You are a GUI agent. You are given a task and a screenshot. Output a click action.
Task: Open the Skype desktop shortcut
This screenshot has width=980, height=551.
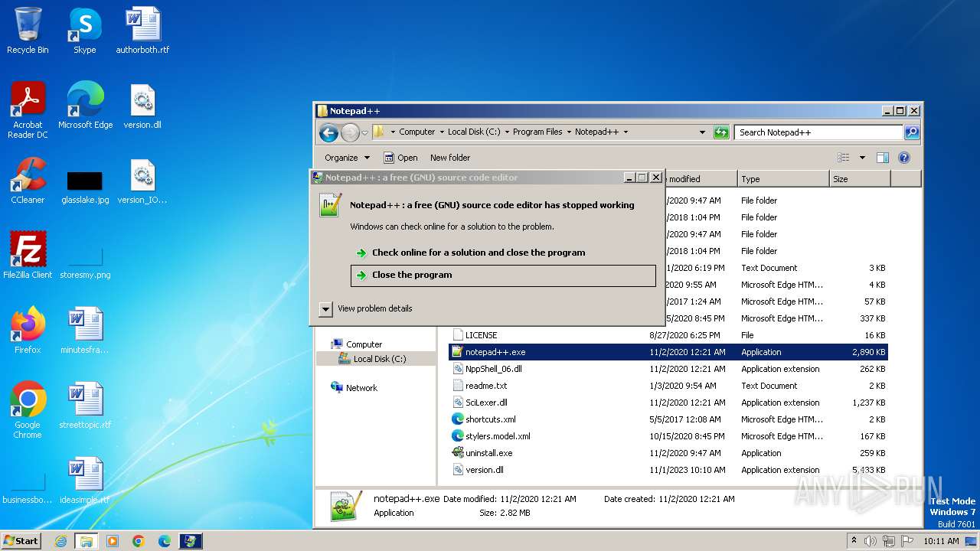coord(85,31)
